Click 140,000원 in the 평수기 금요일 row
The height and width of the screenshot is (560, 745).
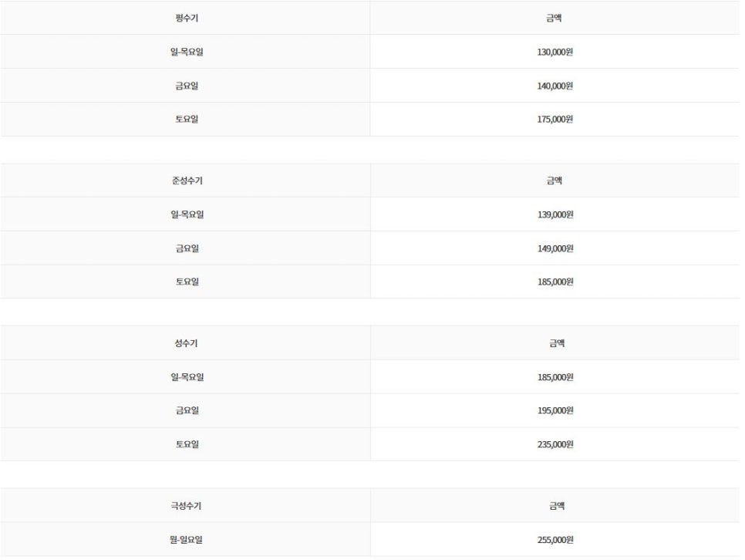pyautogui.click(x=555, y=86)
